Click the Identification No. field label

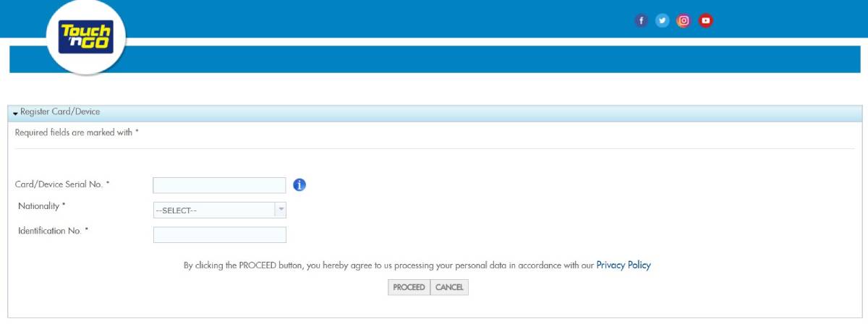pyautogui.click(x=53, y=231)
